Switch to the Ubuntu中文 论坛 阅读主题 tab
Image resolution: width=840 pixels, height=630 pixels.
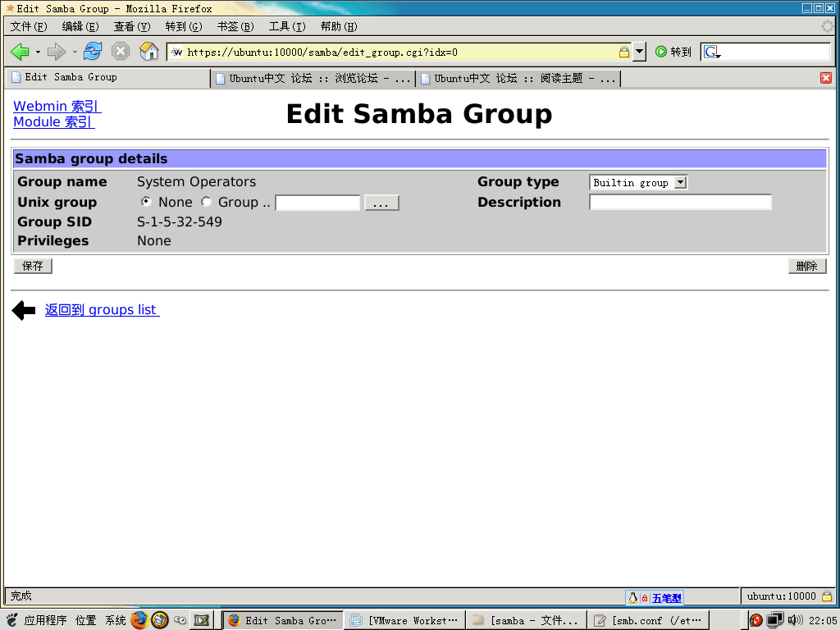[x=518, y=79]
